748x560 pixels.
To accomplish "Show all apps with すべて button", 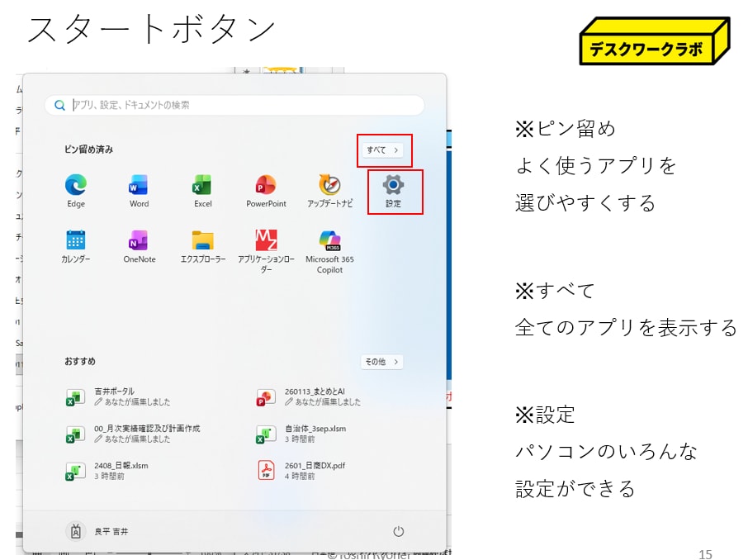I will click(x=382, y=149).
